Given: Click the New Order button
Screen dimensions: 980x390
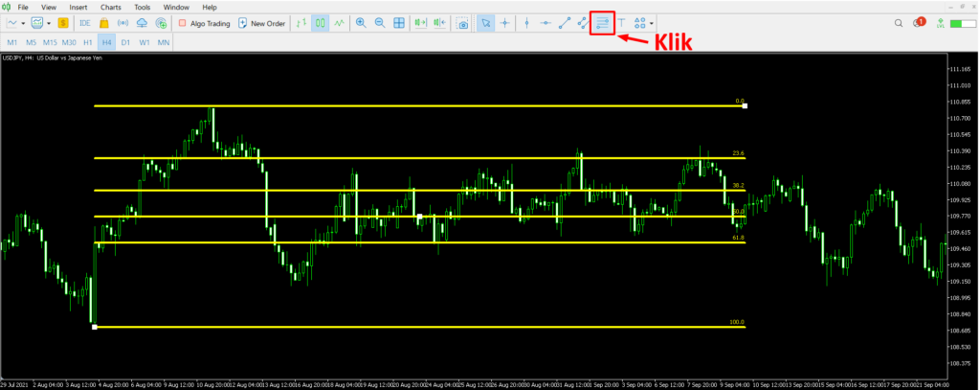Looking at the screenshot, I should tap(261, 23).
